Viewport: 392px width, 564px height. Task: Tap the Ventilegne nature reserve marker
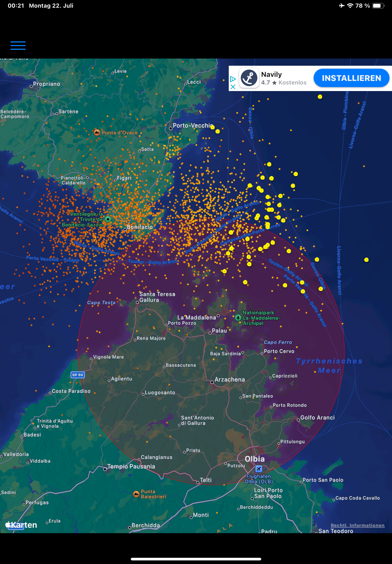[108, 219]
